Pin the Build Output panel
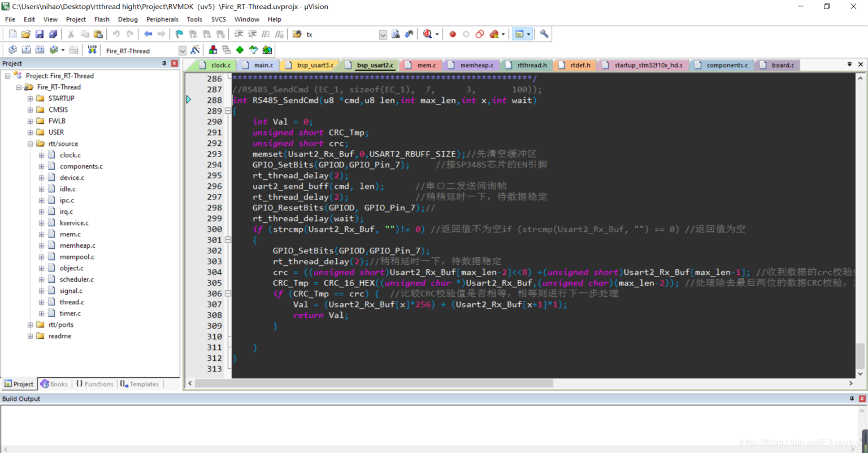 tap(852, 399)
